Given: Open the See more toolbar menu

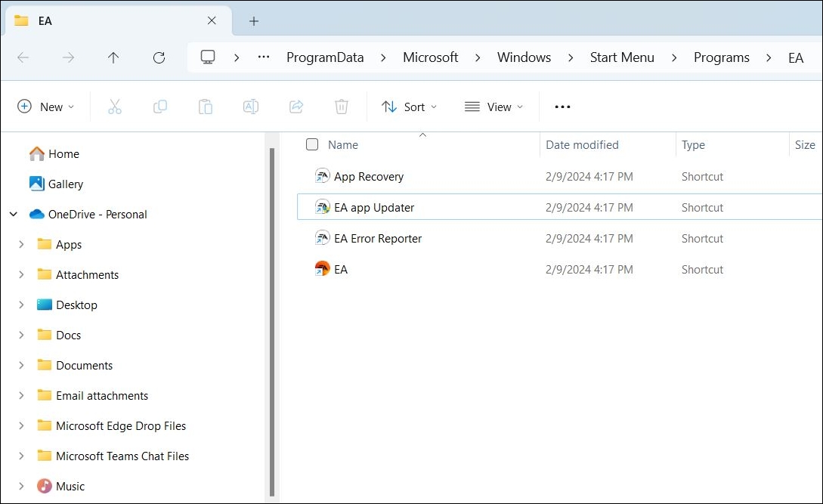Looking at the screenshot, I should pyautogui.click(x=562, y=107).
